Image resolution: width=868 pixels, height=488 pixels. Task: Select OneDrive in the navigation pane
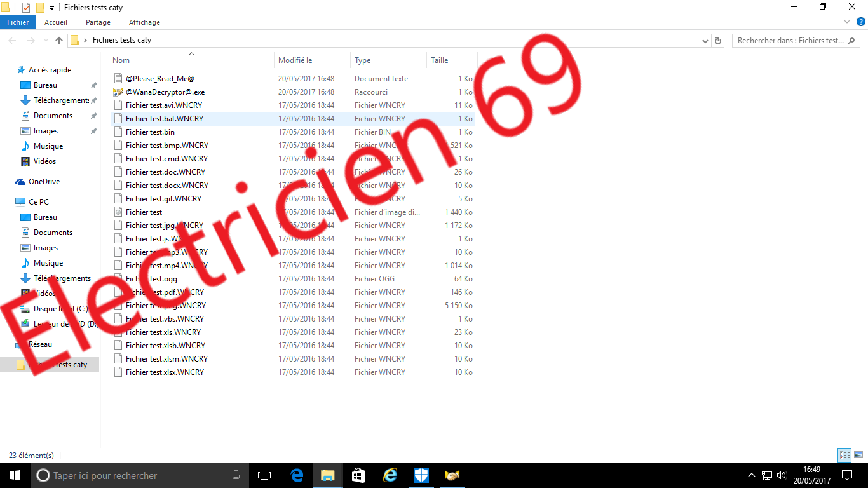44,182
